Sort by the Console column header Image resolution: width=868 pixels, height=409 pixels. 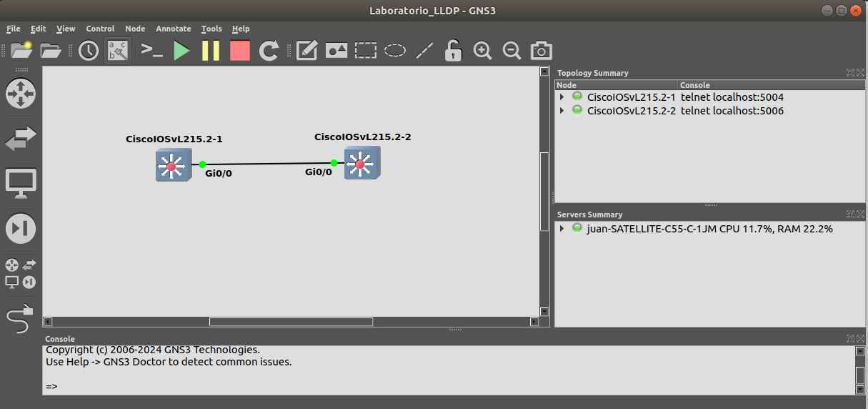click(772, 85)
